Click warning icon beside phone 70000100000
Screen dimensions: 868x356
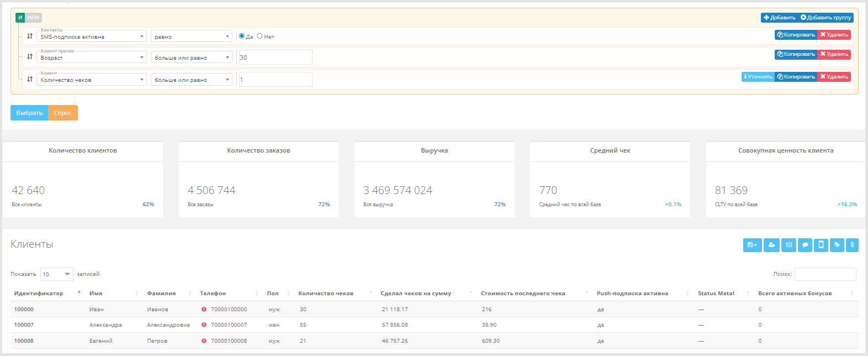(x=204, y=310)
